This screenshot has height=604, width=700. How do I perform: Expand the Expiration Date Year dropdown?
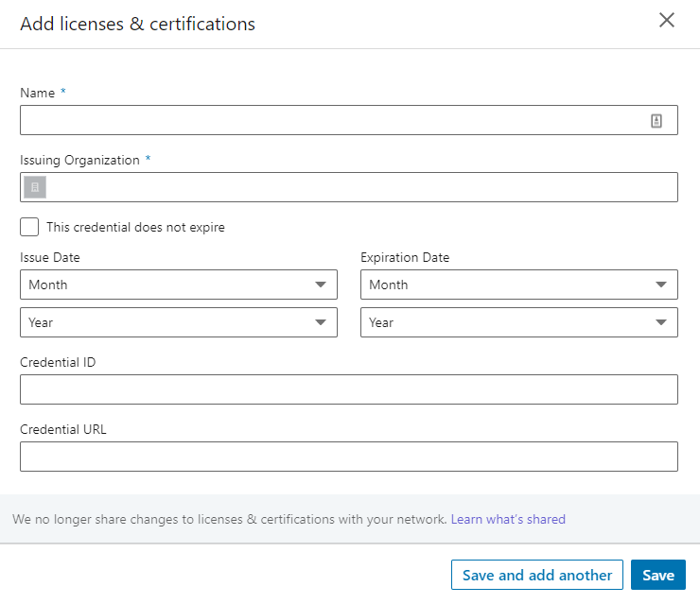[x=519, y=322]
